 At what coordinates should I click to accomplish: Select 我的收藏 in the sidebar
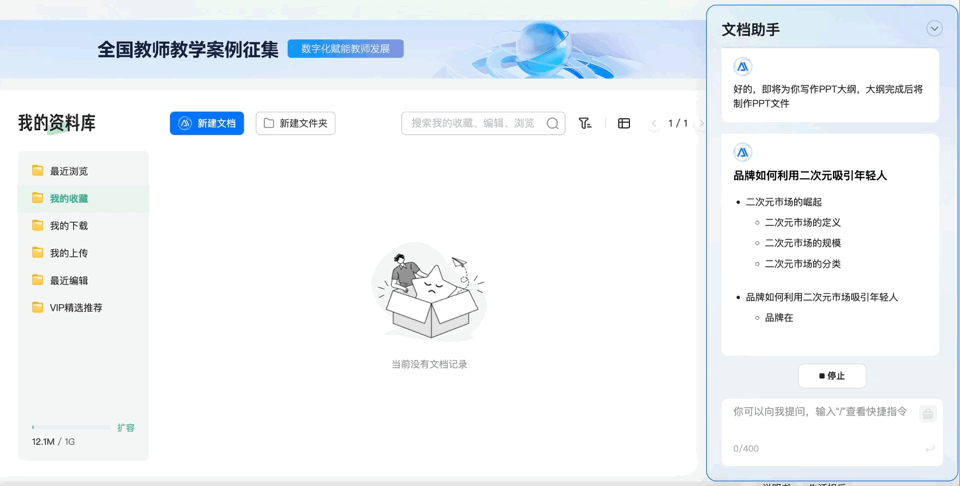pyautogui.click(x=83, y=198)
